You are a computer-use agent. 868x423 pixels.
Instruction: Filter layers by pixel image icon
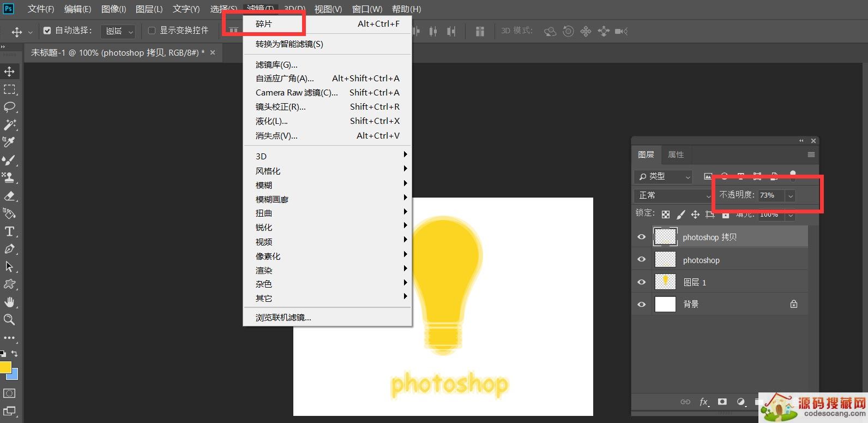point(708,176)
